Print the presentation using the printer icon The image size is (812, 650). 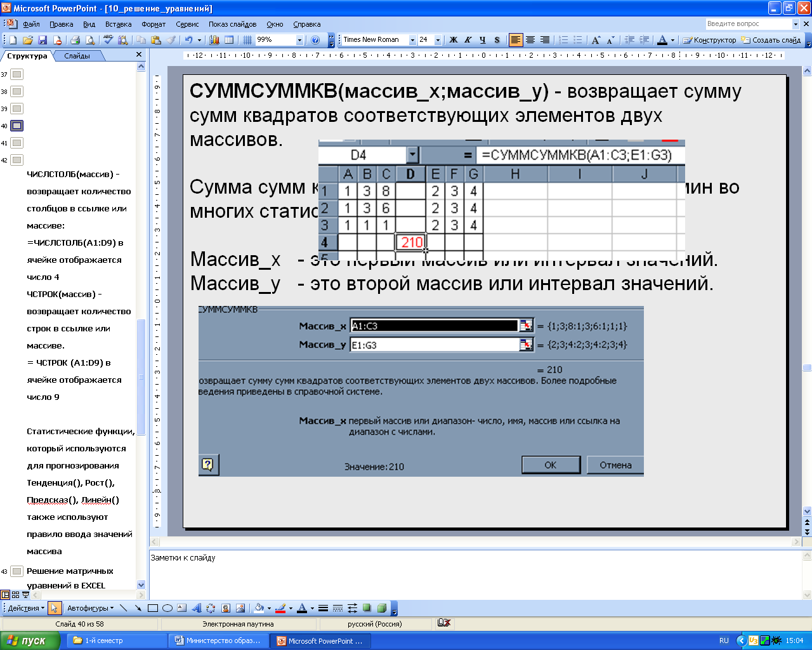point(75,40)
